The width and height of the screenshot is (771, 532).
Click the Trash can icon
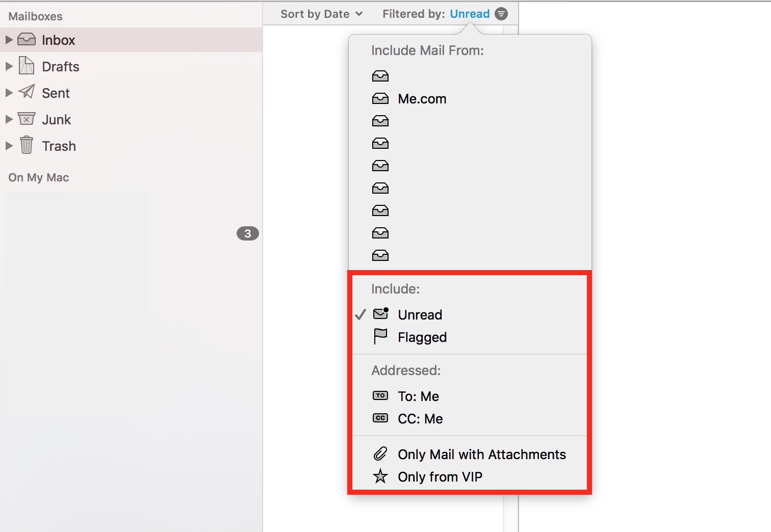27,145
